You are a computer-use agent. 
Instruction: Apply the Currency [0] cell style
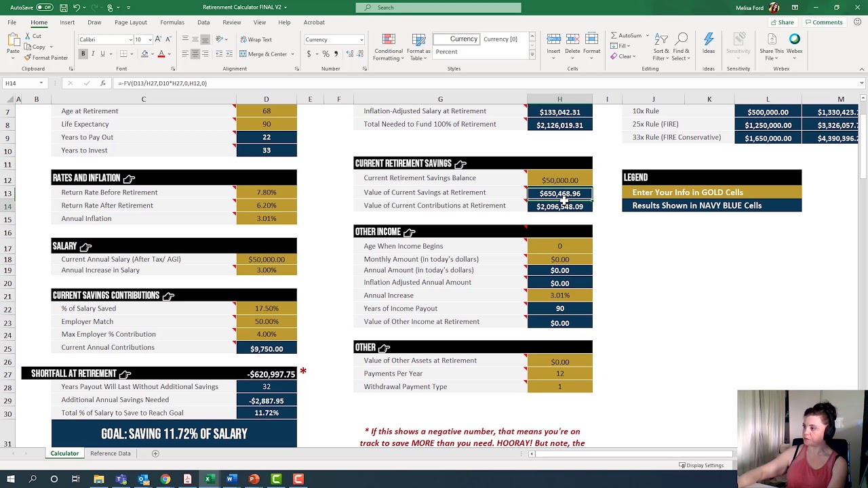tap(500, 39)
